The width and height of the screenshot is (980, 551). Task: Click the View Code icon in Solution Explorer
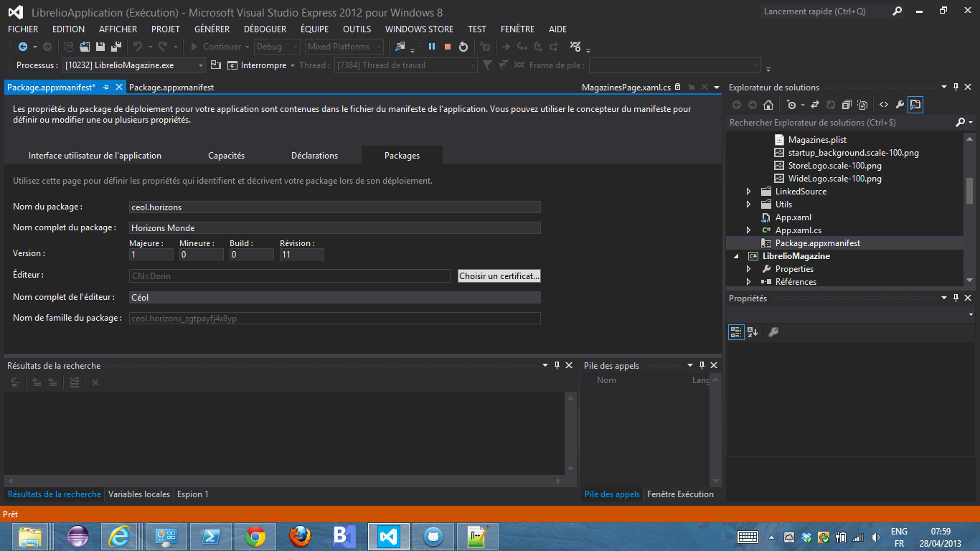[x=883, y=105]
